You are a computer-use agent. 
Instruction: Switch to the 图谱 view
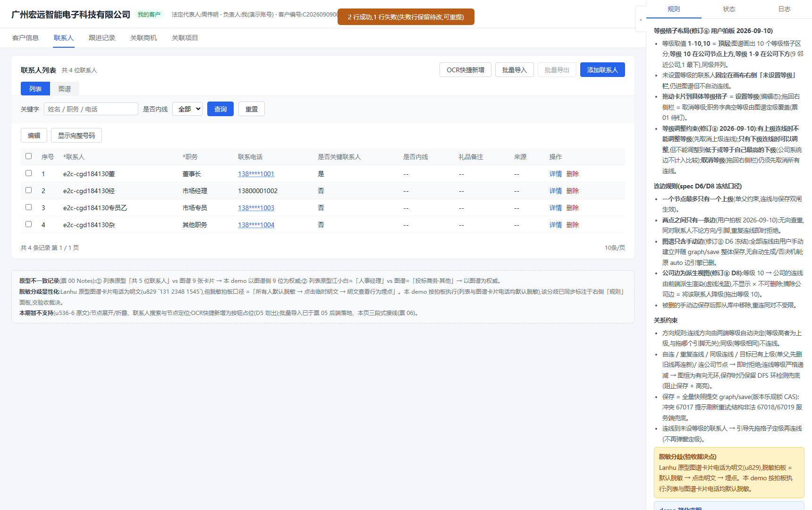tap(65, 89)
